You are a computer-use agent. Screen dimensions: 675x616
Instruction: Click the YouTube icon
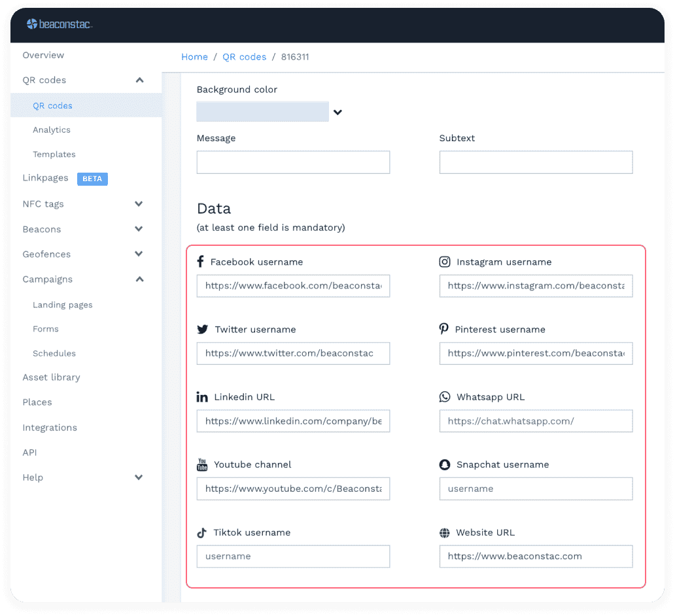pos(202,465)
